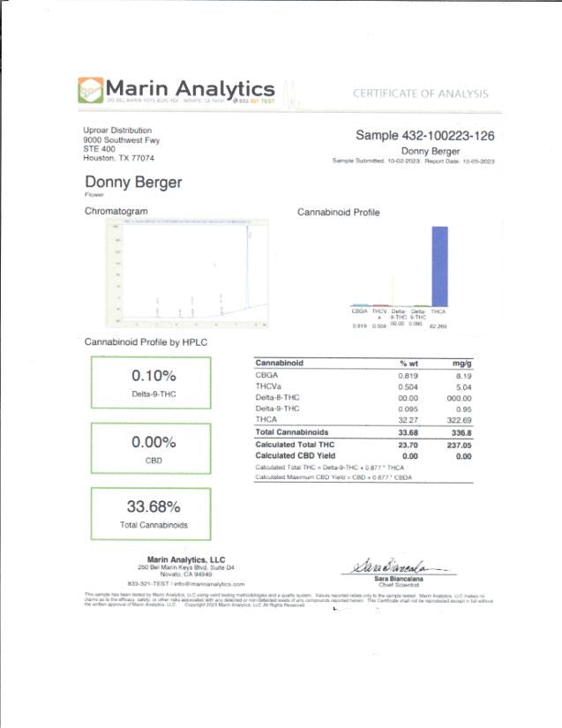Viewport: 562px width, 728px height.
Task: Click the "0.00%" CBD result box
Action: (x=151, y=448)
